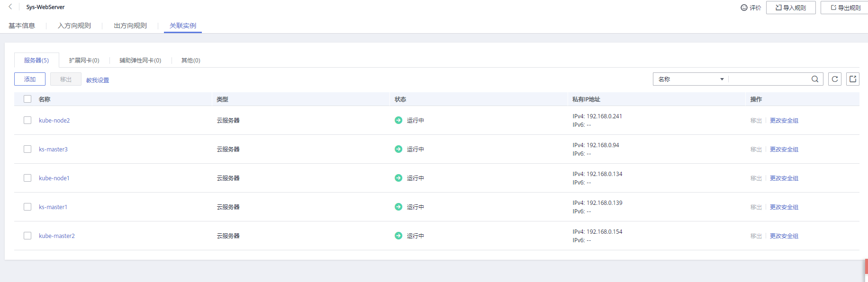
Task: Click 更改安全组 for kube-master2
Action: click(784, 236)
